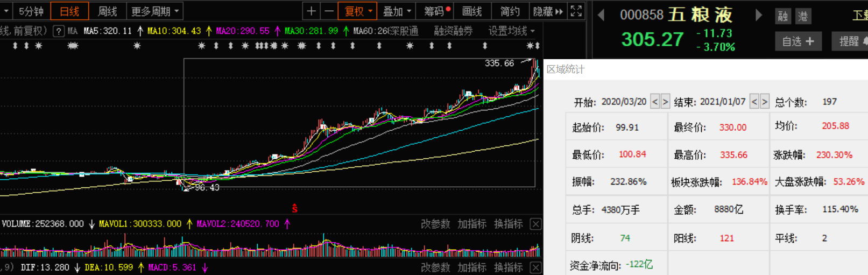Screen dimensions: 868x275
Task: Click 改参数 in MACD panel
Action: point(435,267)
